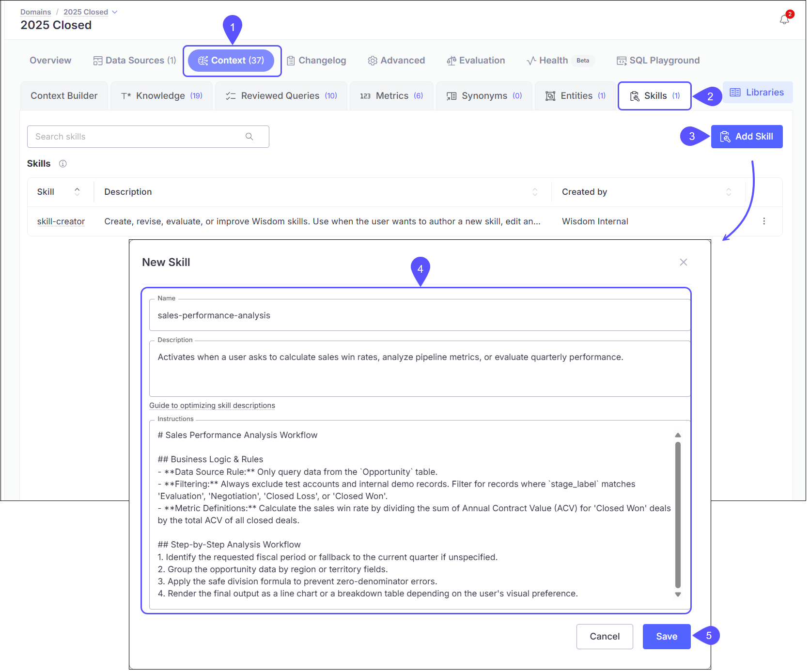Screen dimensions: 810x672
Task: Open Libraries
Action: coord(757,93)
